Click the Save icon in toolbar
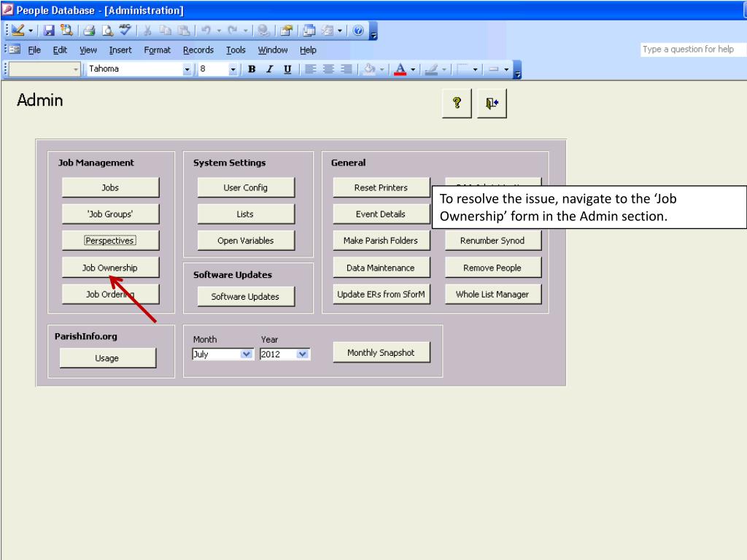Image resolution: width=747 pixels, height=560 pixels. pyautogui.click(x=49, y=31)
